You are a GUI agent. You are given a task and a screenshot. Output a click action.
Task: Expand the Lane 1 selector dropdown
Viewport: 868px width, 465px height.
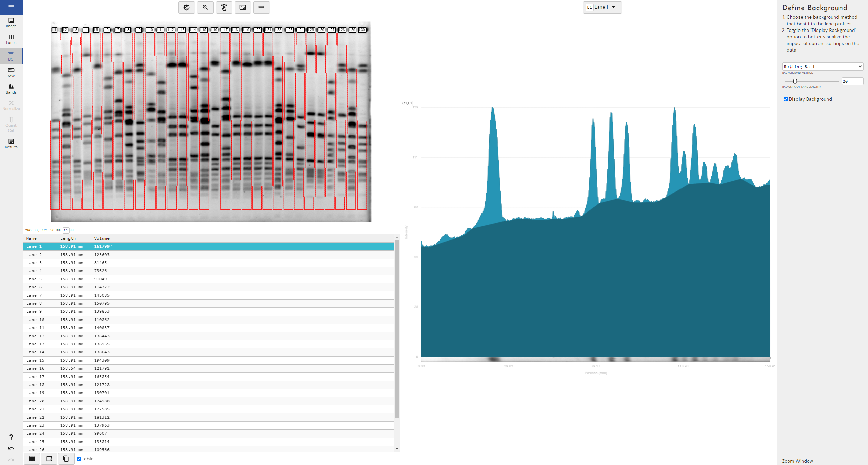[602, 7]
